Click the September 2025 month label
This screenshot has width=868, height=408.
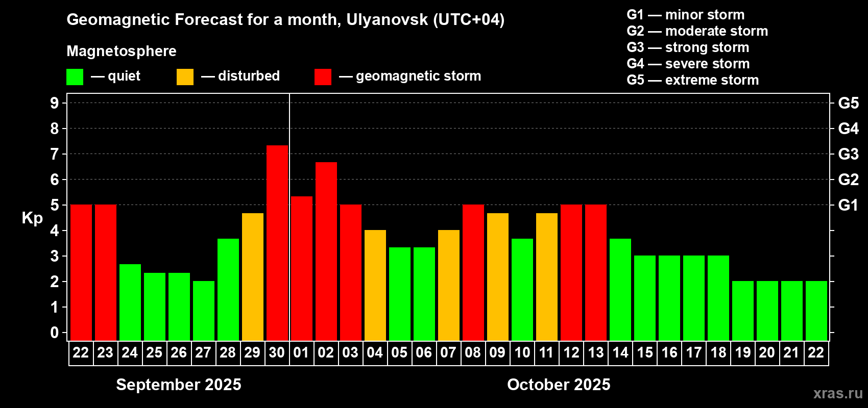pyautogui.click(x=179, y=385)
